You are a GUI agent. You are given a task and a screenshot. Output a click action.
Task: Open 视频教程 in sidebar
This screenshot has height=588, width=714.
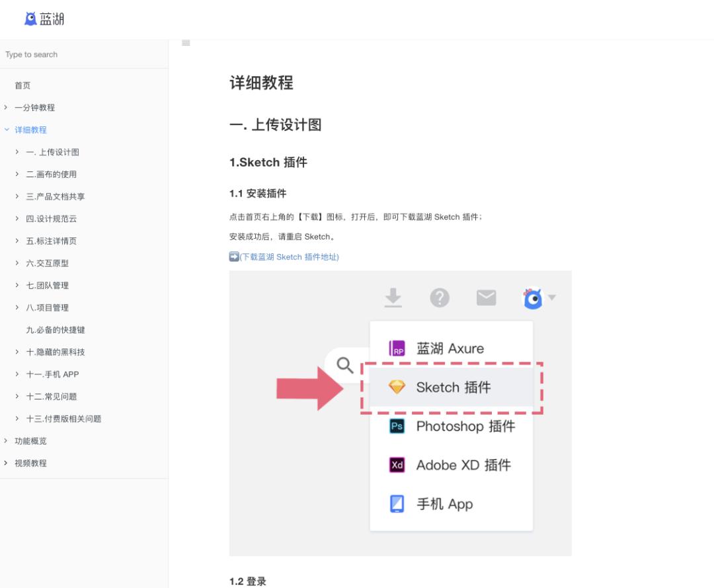click(30, 463)
